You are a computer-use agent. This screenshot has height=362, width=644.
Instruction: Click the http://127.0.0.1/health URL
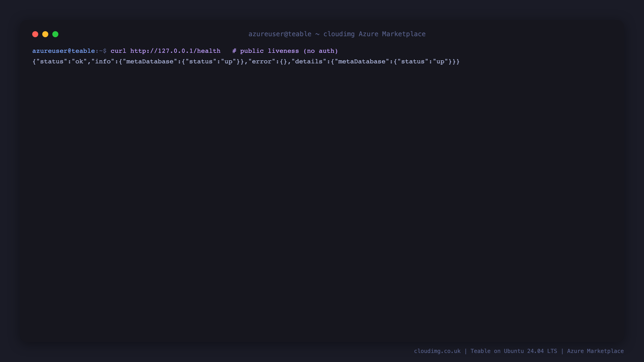(175, 51)
